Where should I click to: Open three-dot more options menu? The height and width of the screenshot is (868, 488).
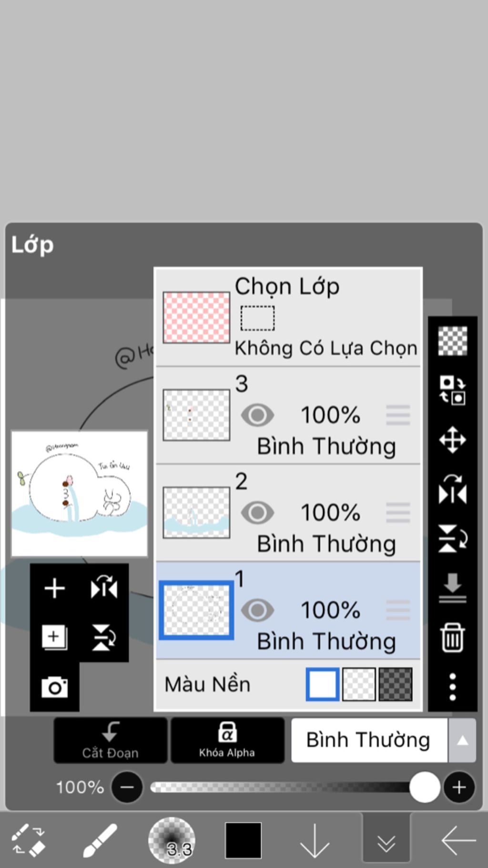pyautogui.click(x=452, y=687)
